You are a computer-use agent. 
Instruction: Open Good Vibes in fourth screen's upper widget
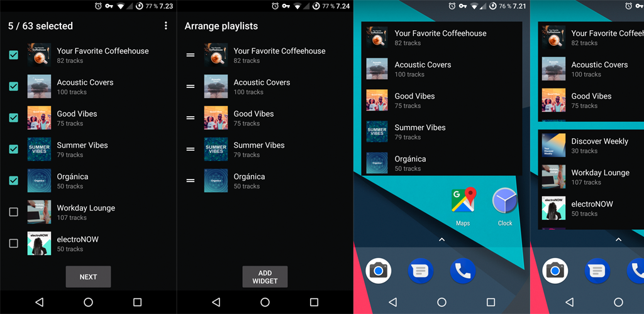591,100
